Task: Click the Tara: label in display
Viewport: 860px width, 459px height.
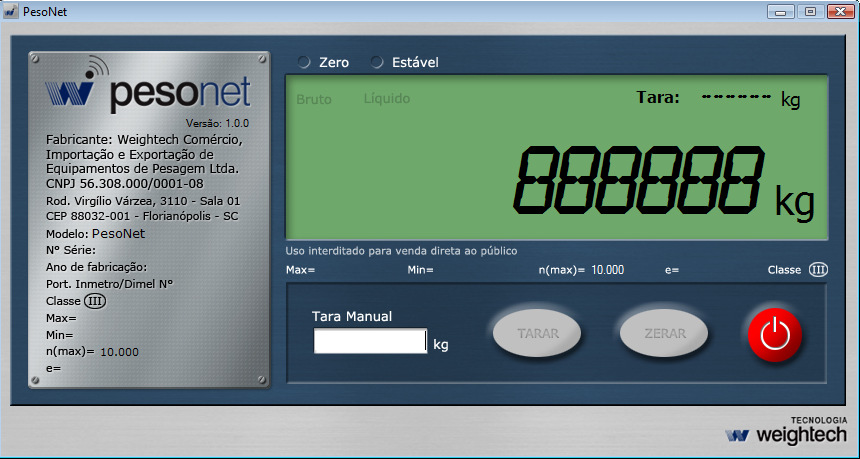Action: pyautogui.click(x=658, y=98)
